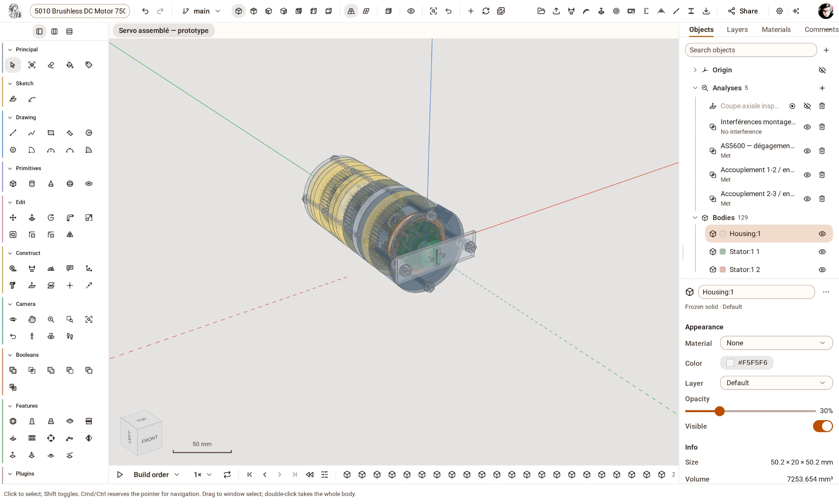The width and height of the screenshot is (839, 504).
Task: Click the first boolean union icon
Action: 13,370
